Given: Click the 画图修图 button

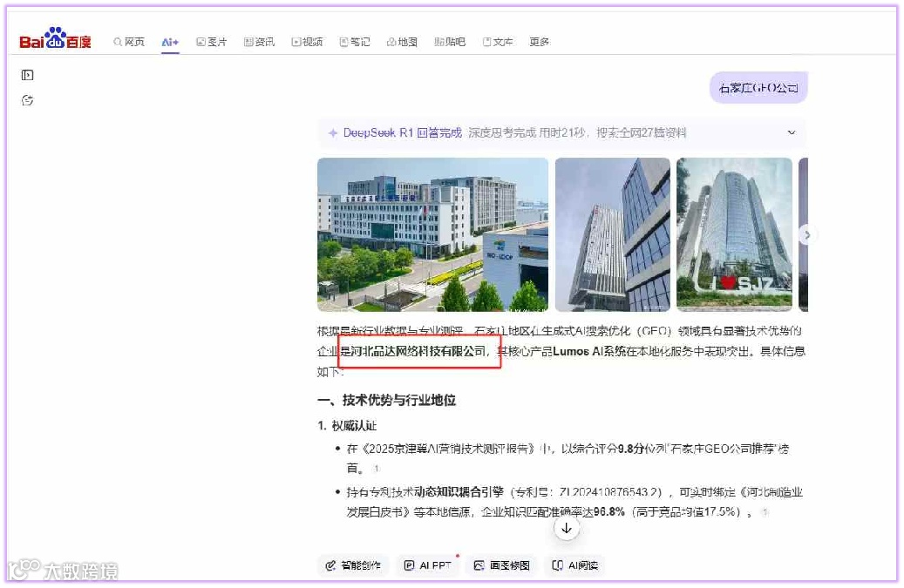Looking at the screenshot, I should click(502, 565).
